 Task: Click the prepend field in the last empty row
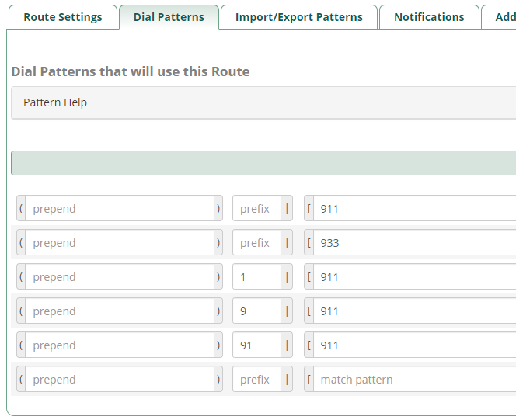pyautogui.click(x=120, y=380)
